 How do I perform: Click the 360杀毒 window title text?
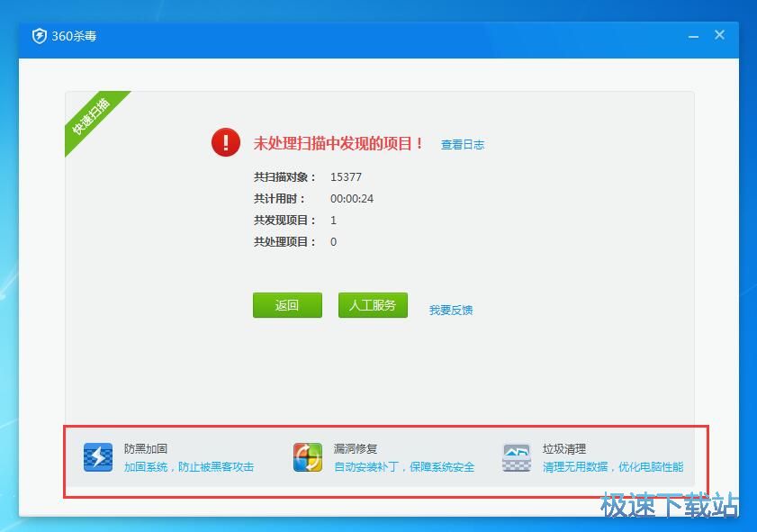coord(75,36)
